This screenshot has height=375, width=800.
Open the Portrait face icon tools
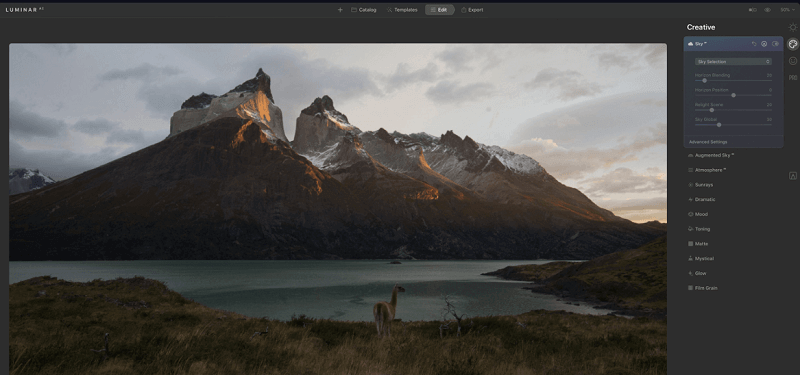pos(793,61)
